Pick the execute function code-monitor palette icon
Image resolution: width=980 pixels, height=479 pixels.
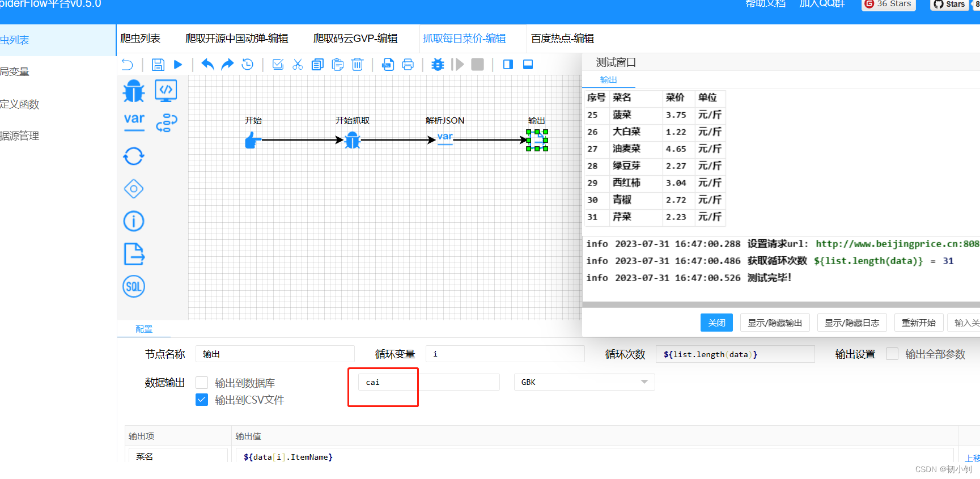tap(166, 91)
